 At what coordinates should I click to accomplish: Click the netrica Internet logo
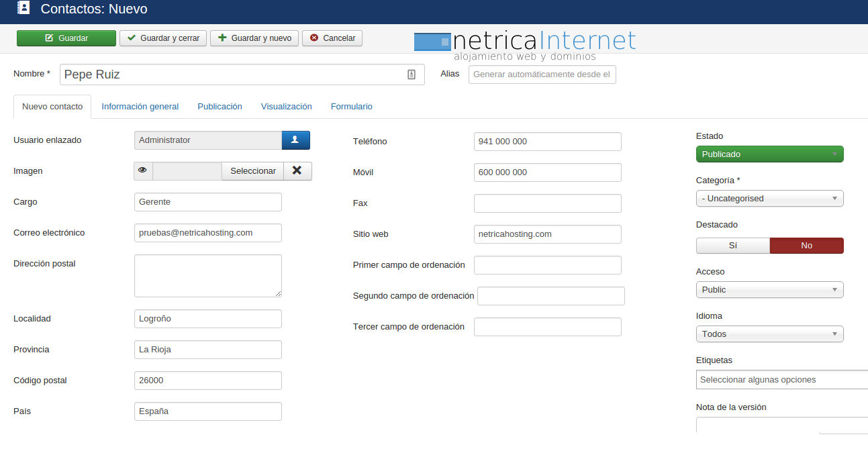[x=525, y=44]
